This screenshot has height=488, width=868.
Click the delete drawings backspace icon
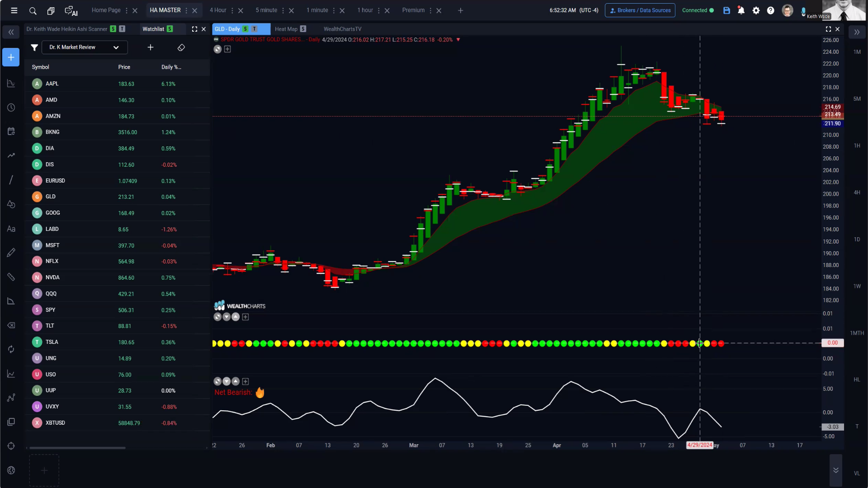click(11, 325)
